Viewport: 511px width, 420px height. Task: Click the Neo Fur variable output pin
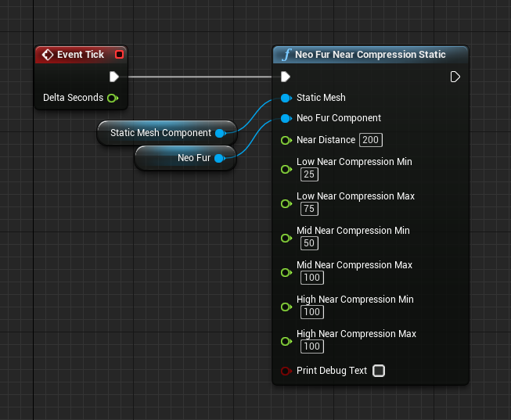219,158
